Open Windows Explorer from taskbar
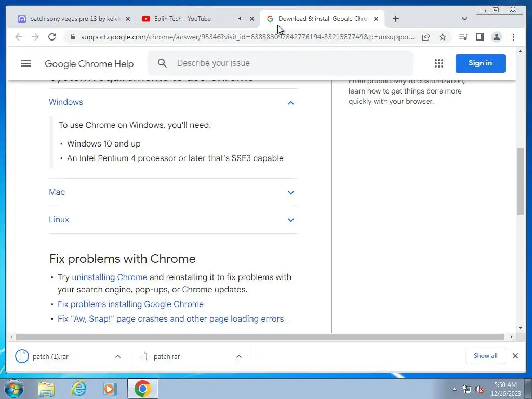Image resolution: width=532 pixels, height=399 pixels. click(46, 389)
